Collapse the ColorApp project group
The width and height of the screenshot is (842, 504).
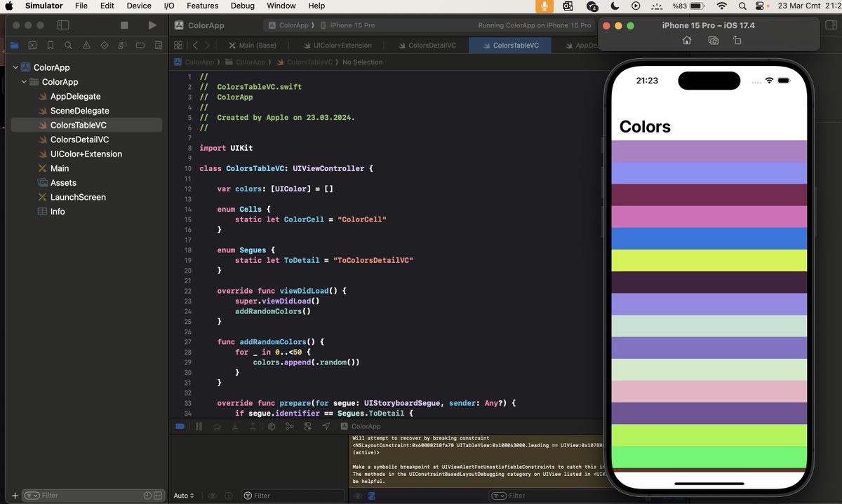coord(15,67)
